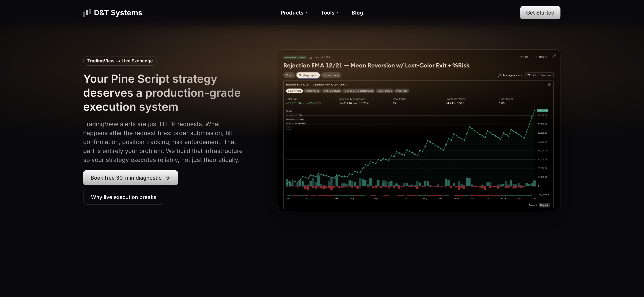Switch to the Chart tab
This screenshot has width=644, height=297.
point(289,75)
